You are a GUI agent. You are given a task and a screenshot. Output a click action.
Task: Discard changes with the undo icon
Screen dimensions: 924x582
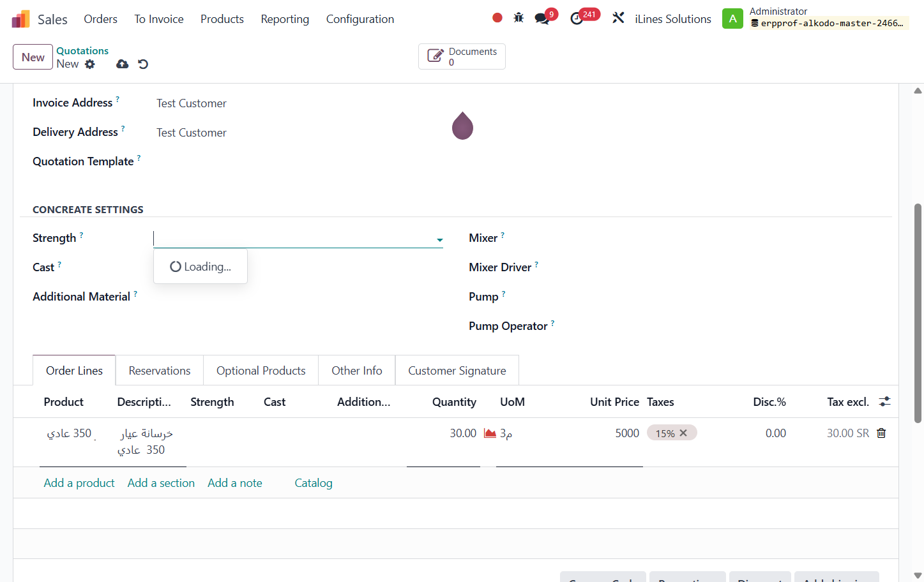coord(143,64)
